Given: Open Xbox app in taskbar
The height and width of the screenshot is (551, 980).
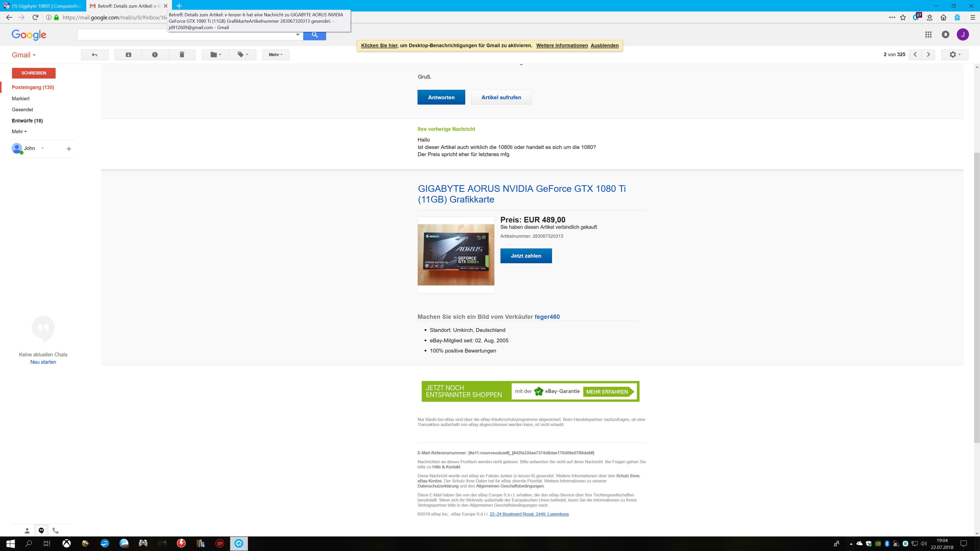Looking at the screenshot, I should [67, 544].
